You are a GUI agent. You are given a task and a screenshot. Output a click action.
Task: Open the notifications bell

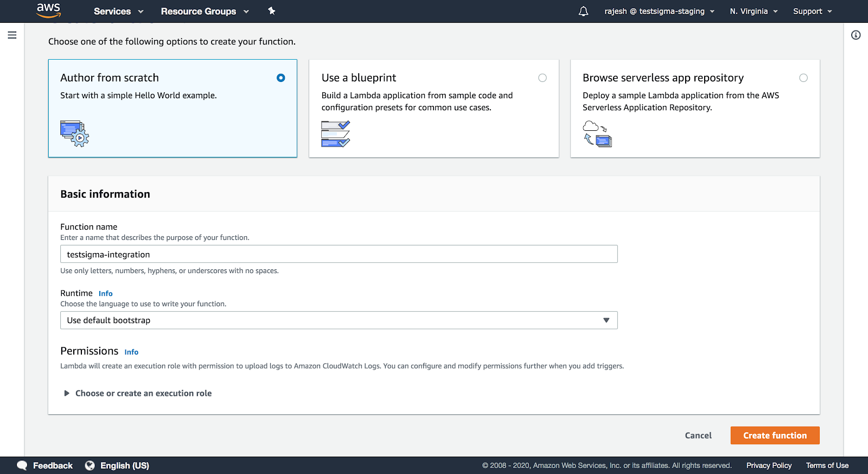tap(583, 11)
